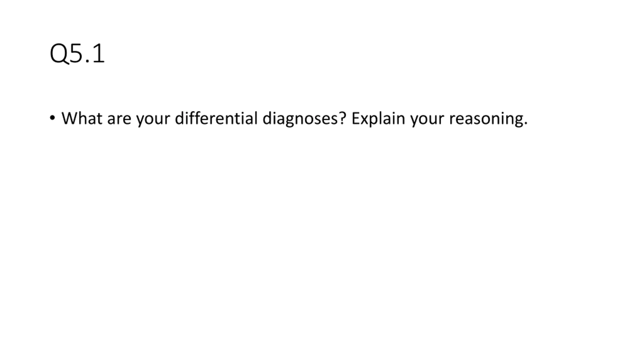This screenshot has height=362, width=644.
Task: Click the word "differential"
Action: tap(216, 118)
